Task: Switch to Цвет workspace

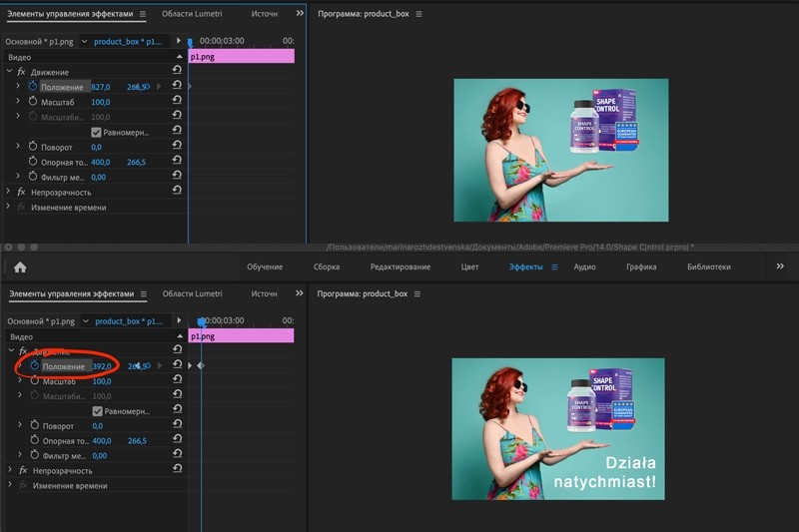Action: (469, 266)
